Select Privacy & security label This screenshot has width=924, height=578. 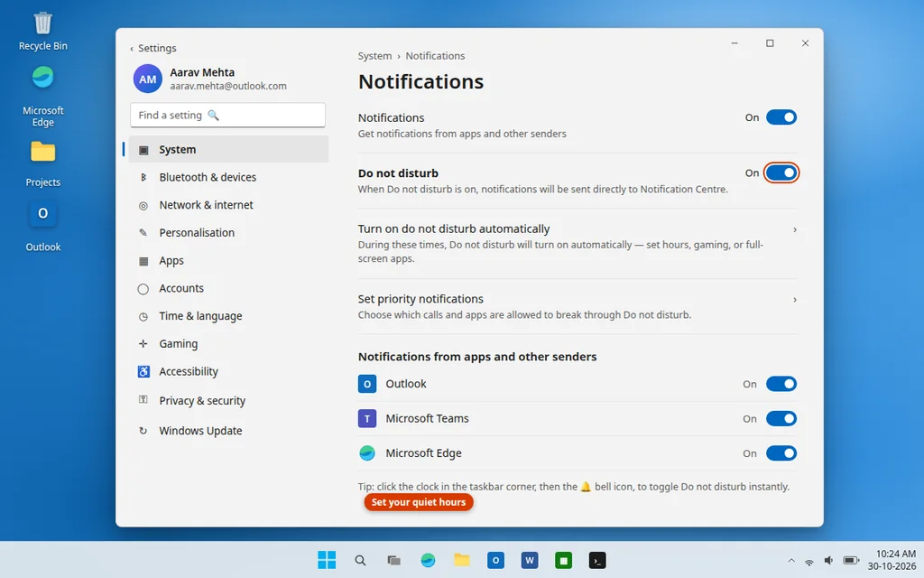click(202, 400)
